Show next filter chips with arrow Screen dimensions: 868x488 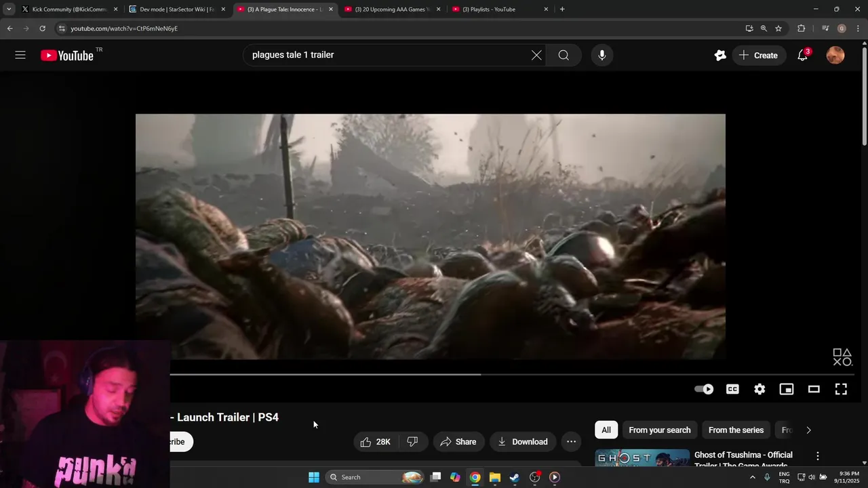(808, 430)
